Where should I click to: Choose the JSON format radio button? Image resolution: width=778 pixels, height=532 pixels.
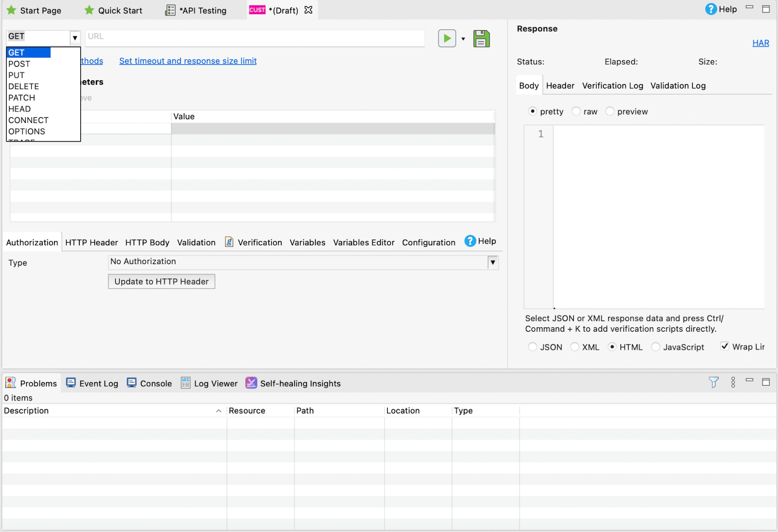533,347
